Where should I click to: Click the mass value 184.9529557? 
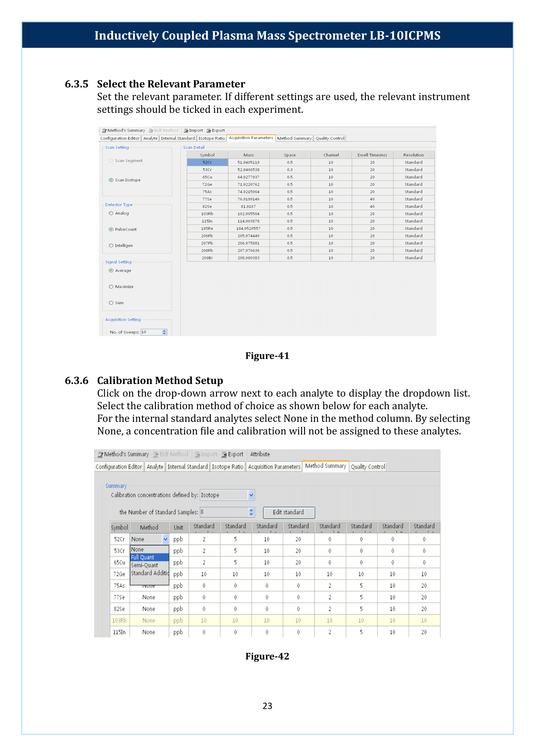tap(249, 229)
